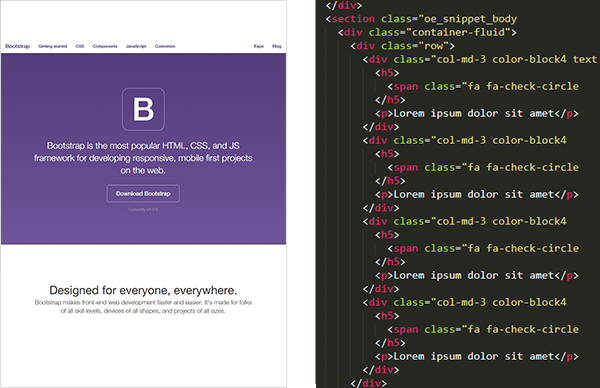Click the large Bootstrap B logo
This screenshot has width=600, height=388.
143,109
